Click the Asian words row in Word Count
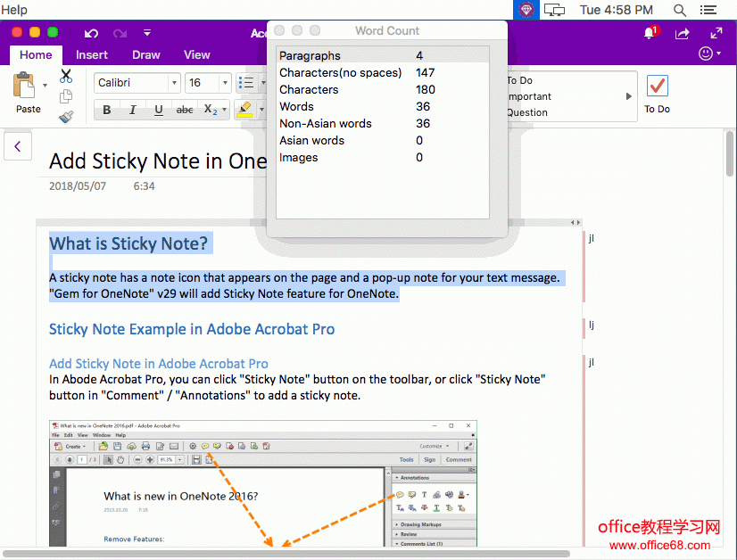 [383, 140]
